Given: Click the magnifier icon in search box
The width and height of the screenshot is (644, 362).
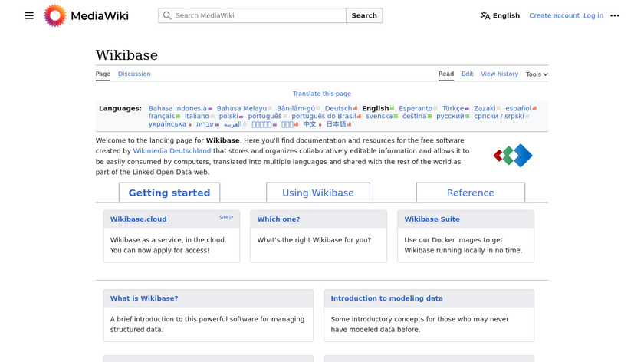Looking at the screenshot, I should 167,15.
